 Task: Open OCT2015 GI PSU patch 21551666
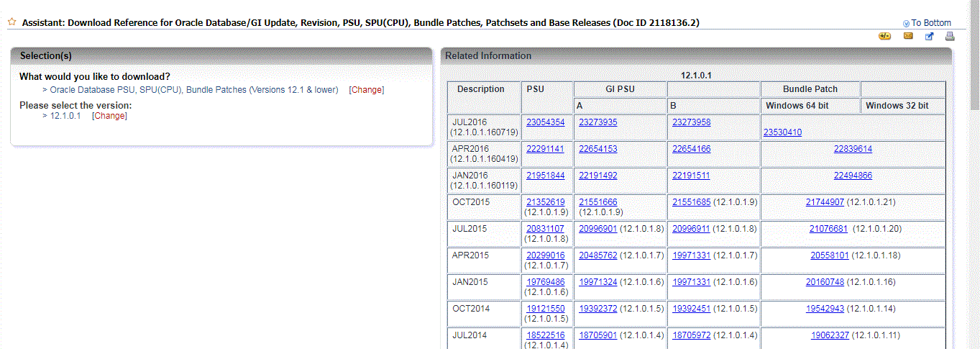(x=598, y=202)
